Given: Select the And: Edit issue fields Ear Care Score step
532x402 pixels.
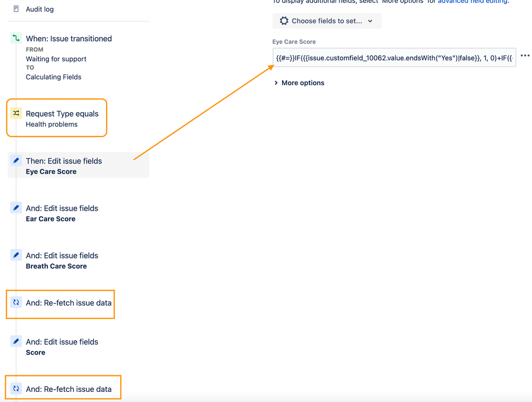Looking at the screenshot, I should (62, 213).
